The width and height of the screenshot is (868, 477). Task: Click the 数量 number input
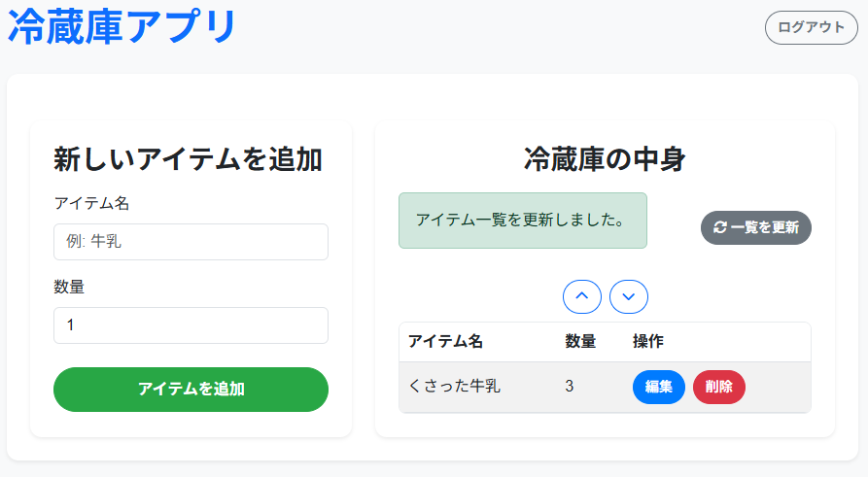tap(191, 325)
